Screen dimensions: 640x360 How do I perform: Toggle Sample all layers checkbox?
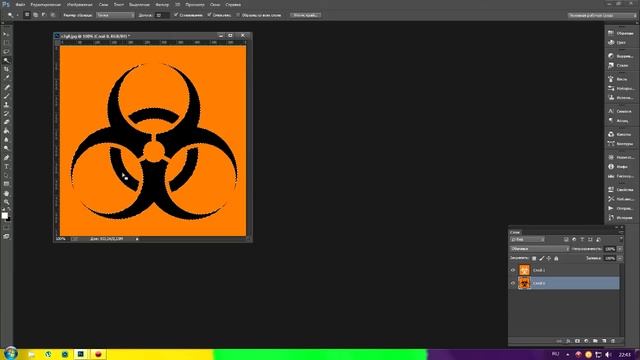click(x=238, y=15)
